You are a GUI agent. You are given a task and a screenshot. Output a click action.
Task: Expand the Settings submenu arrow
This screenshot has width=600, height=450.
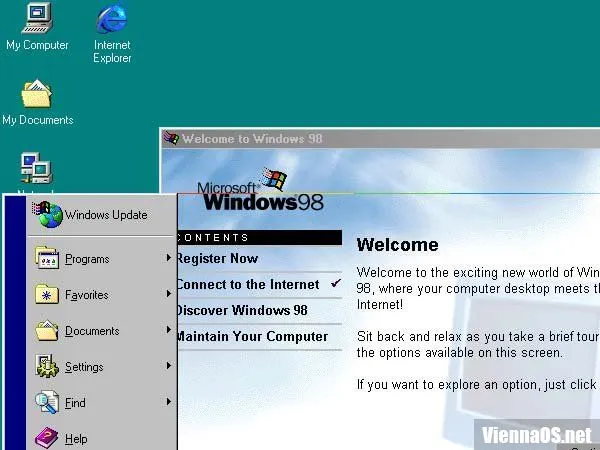tap(168, 366)
